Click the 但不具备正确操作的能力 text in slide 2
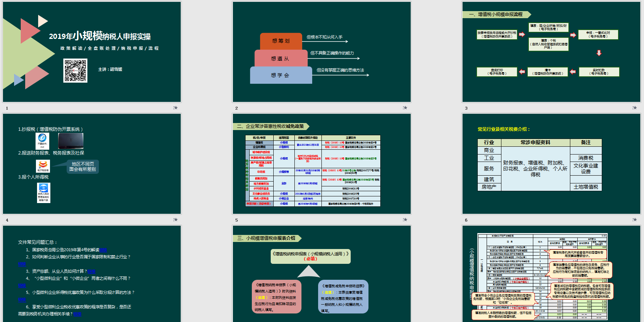Viewport: 644px width, 322px height. pos(332,53)
